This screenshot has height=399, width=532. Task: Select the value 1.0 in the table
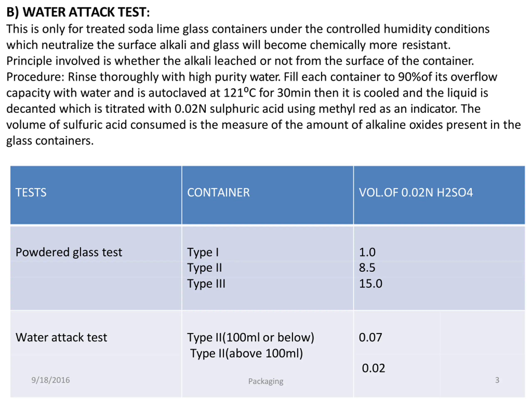(367, 252)
